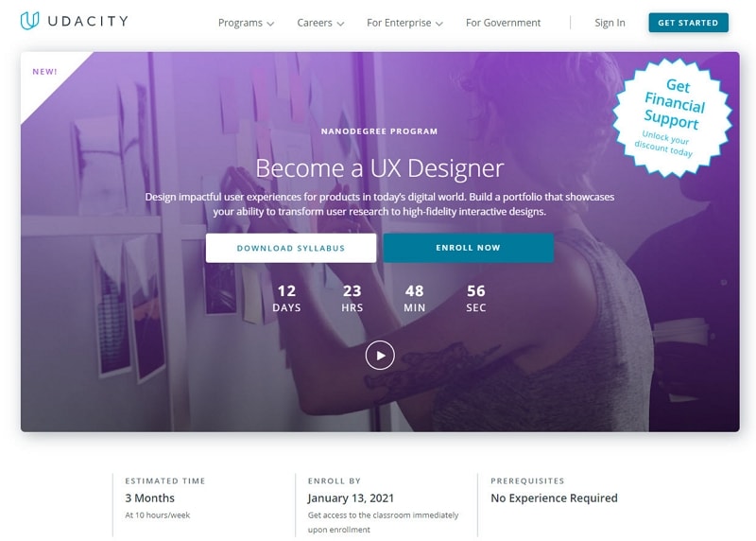
Task: Click the For Enterprise chevron arrow
Action: [439, 24]
